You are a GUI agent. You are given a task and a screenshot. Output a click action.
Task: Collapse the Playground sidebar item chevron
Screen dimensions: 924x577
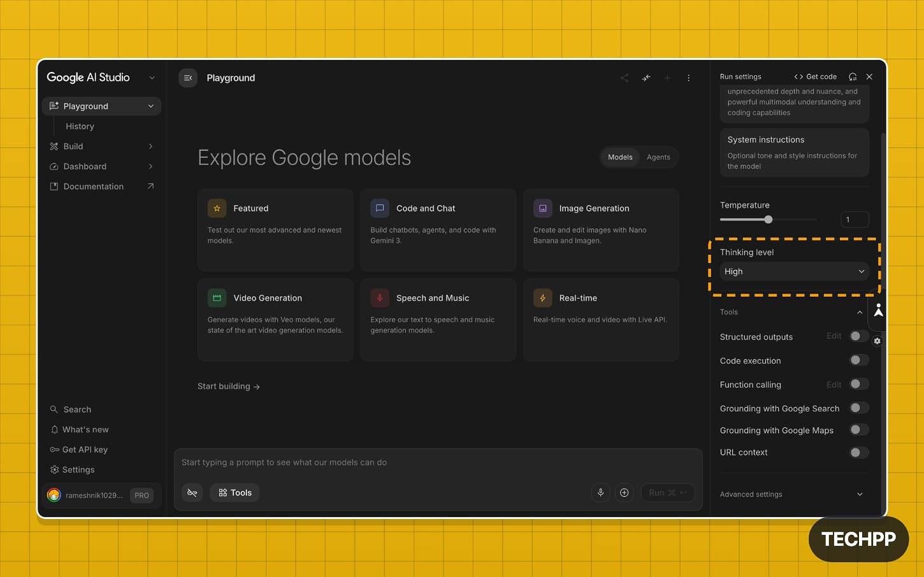pyautogui.click(x=151, y=106)
